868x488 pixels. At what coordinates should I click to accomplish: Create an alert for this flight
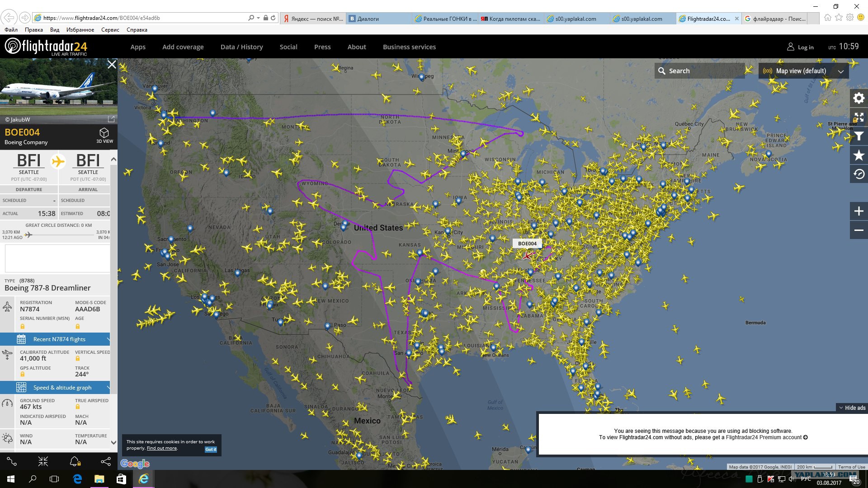click(x=75, y=461)
